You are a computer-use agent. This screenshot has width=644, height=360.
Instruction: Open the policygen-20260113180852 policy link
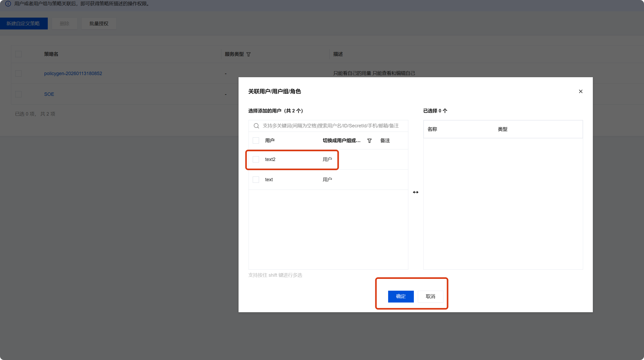[73, 74]
